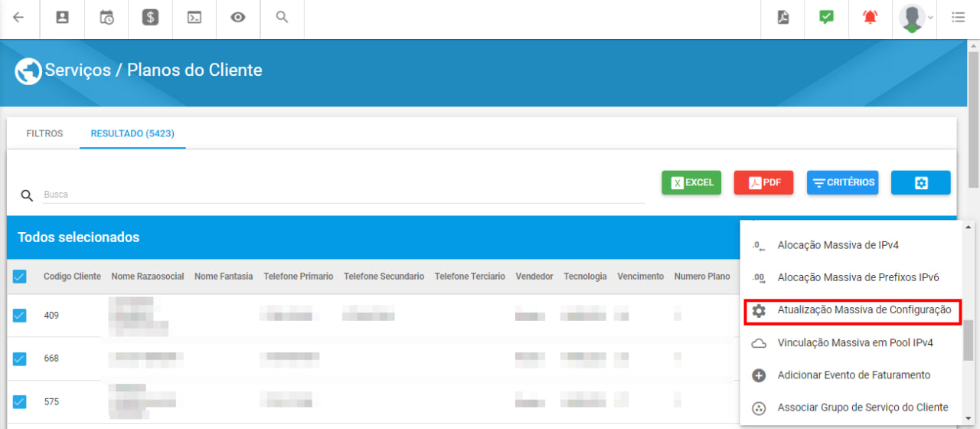Open the dollar sign financial icon
This screenshot has width=980, height=429.
pos(150,17)
